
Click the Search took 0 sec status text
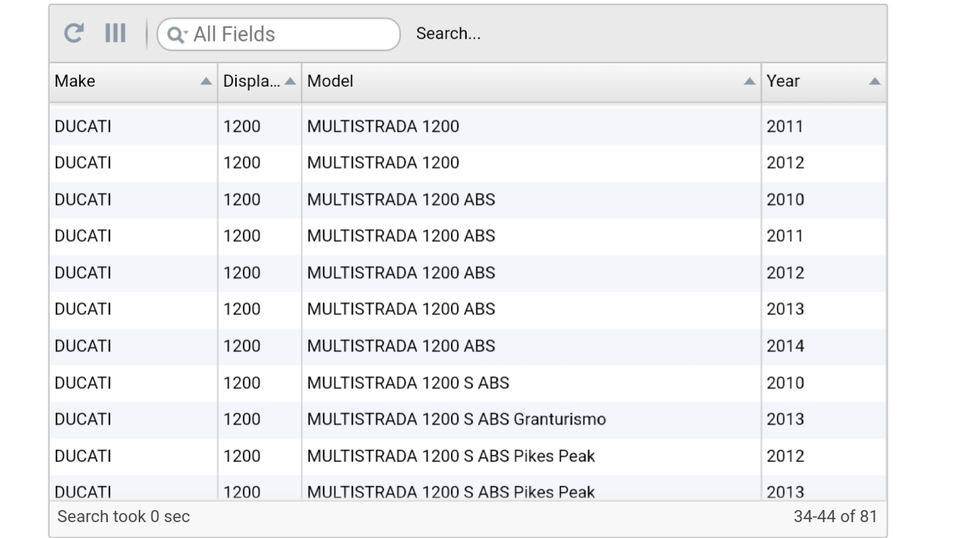click(x=123, y=517)
